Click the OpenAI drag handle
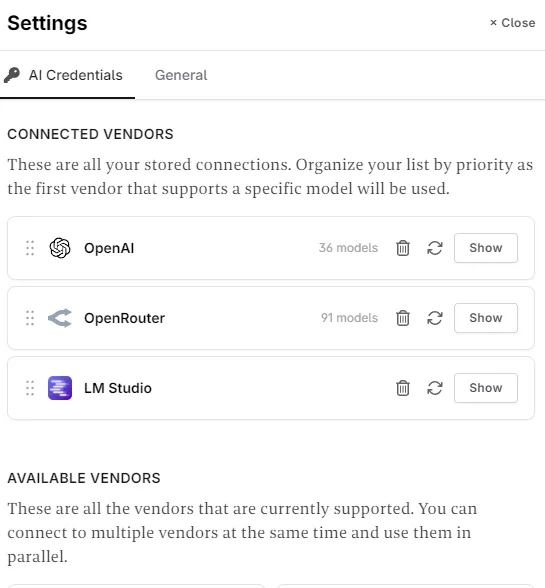Screen dimensions: 545x588 click(x=30, y=248)
